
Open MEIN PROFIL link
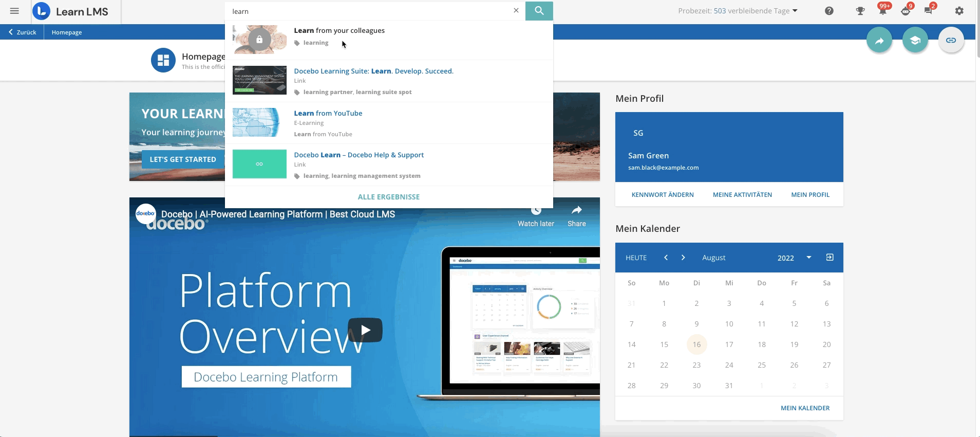point(810,194)
